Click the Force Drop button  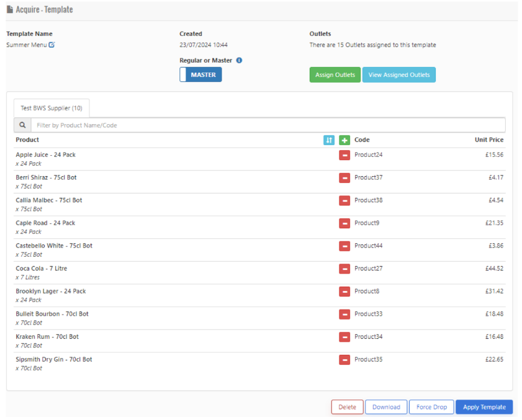[431, 407]
